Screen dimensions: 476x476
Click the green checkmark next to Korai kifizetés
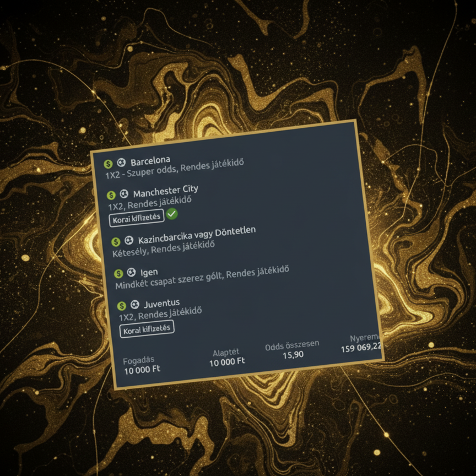click(172, 214)
